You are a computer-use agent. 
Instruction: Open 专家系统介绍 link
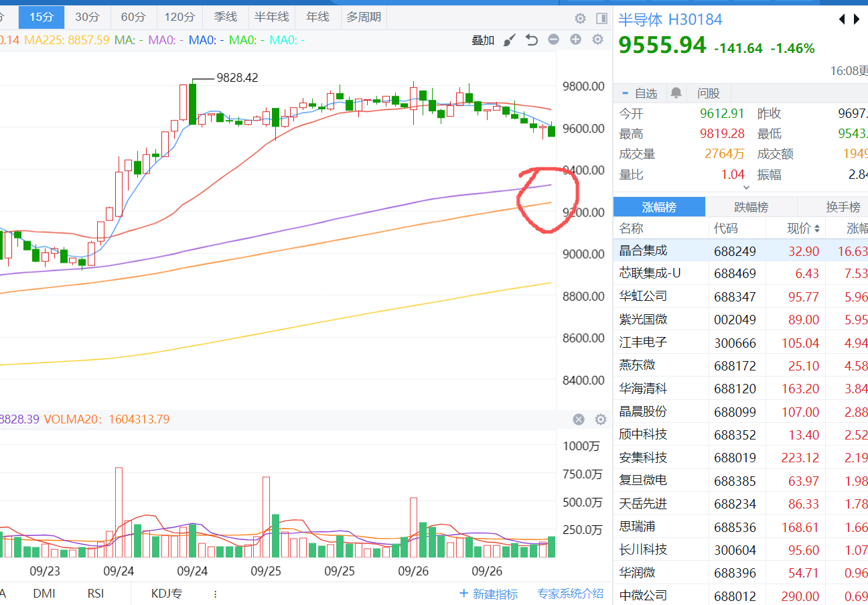(570, 594)
